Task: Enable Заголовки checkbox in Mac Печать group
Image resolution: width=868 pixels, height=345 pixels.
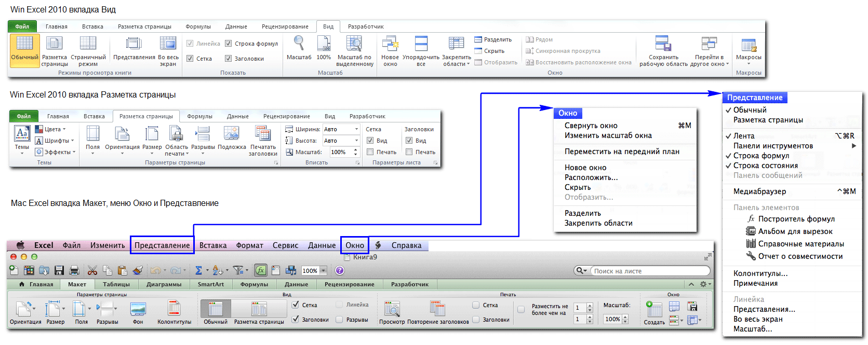Action: (476, 320)
